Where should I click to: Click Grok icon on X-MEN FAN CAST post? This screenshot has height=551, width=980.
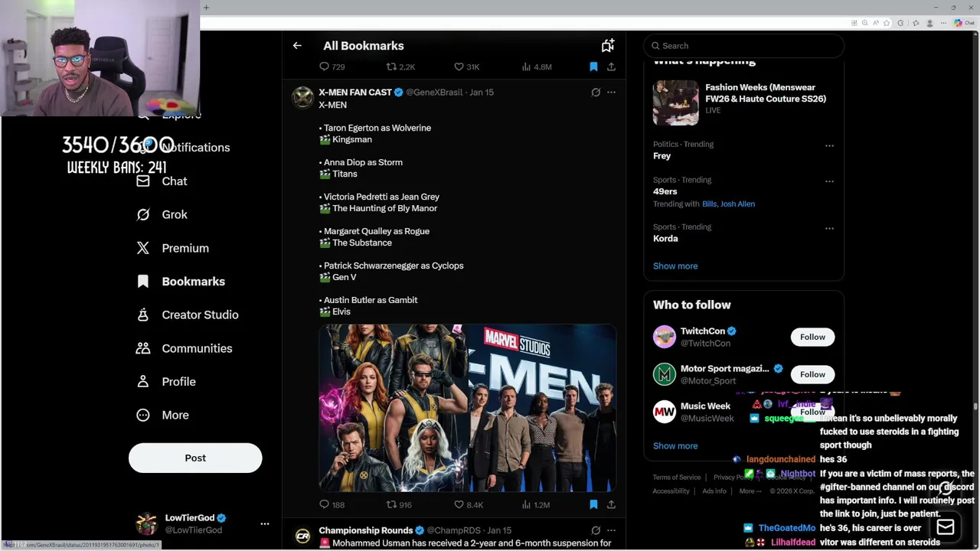click(x=596, y=92)
